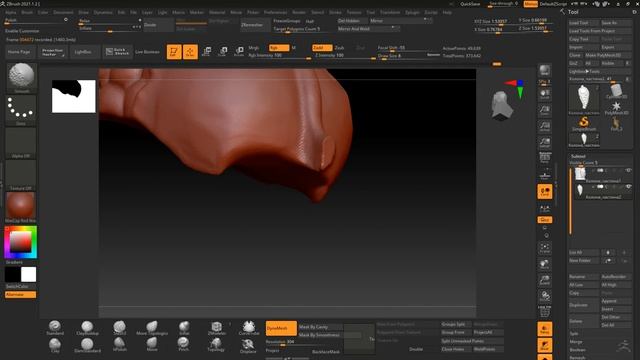
Task: Switch to the Rotate transform mode
Action: (x=239, y=51)
